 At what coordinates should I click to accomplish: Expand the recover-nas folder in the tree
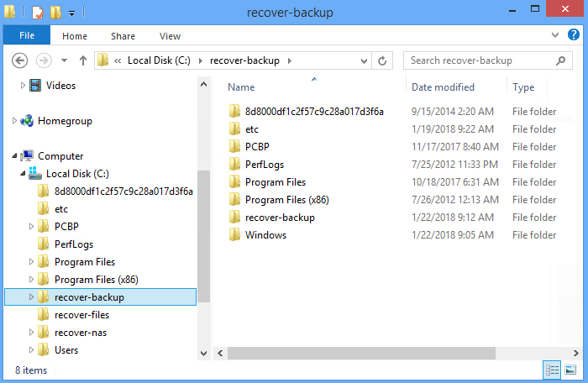[32, 332]
